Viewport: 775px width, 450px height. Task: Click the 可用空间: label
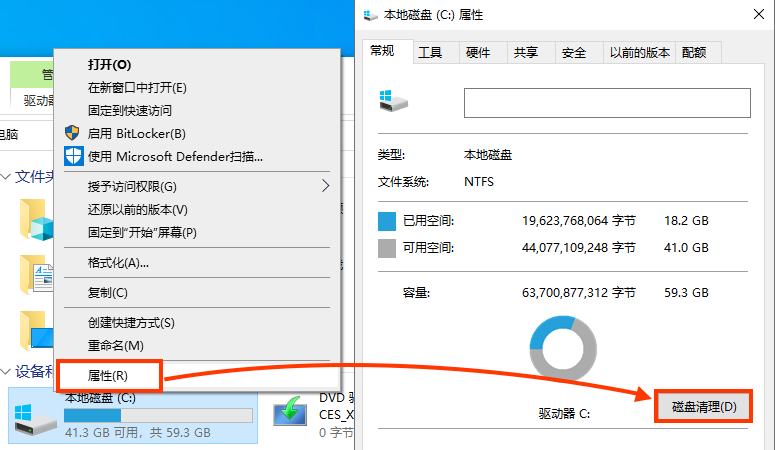point(429,248)
